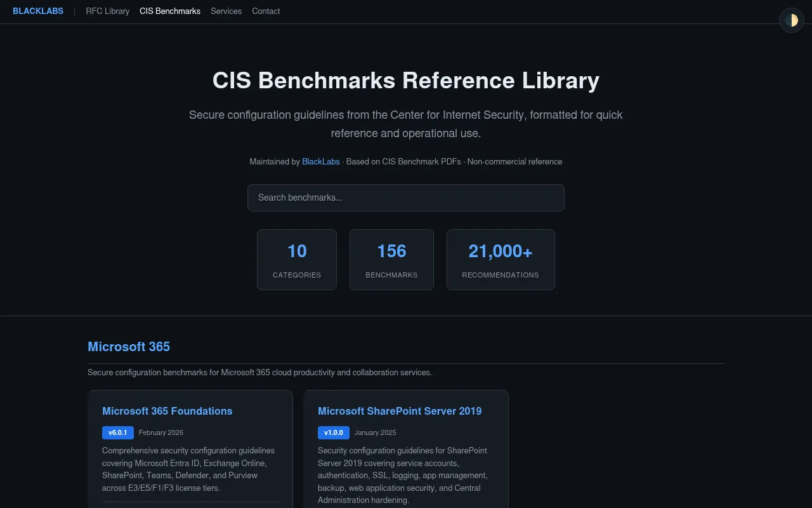The width and height of the screenshot is (812, 508).
Task: Click the 156 Benchmarks stat card
Action: pyautogui.click(x=391, y=260)
